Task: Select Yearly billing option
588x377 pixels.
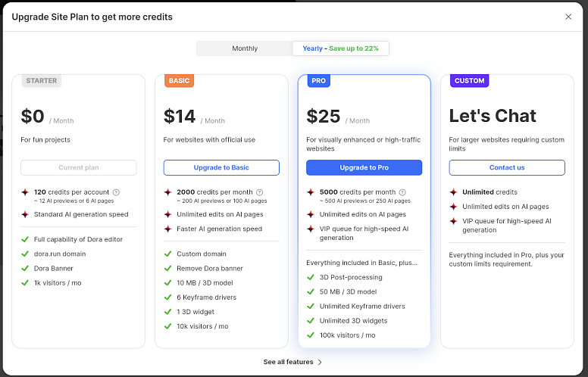Action: (341, 48)
